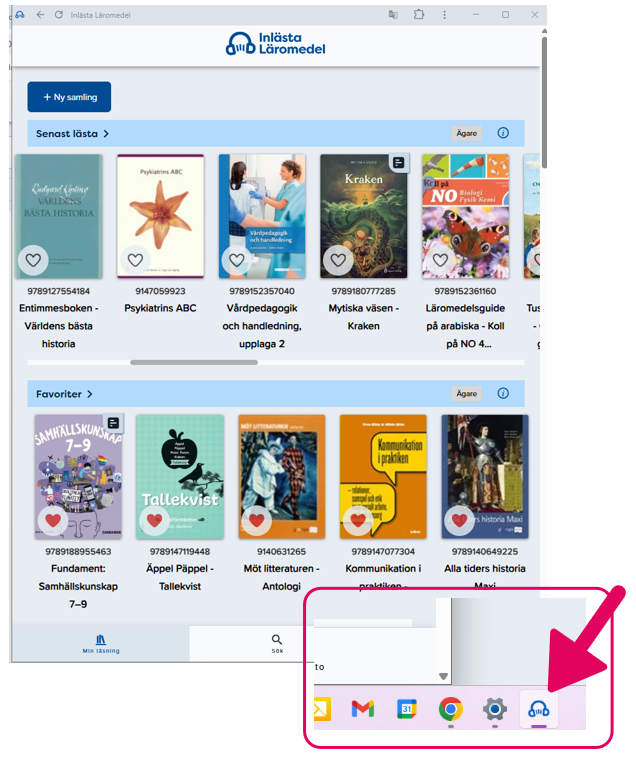
Task: Unfavorite Möt litteraturen - Antologi
Action: 256,520
